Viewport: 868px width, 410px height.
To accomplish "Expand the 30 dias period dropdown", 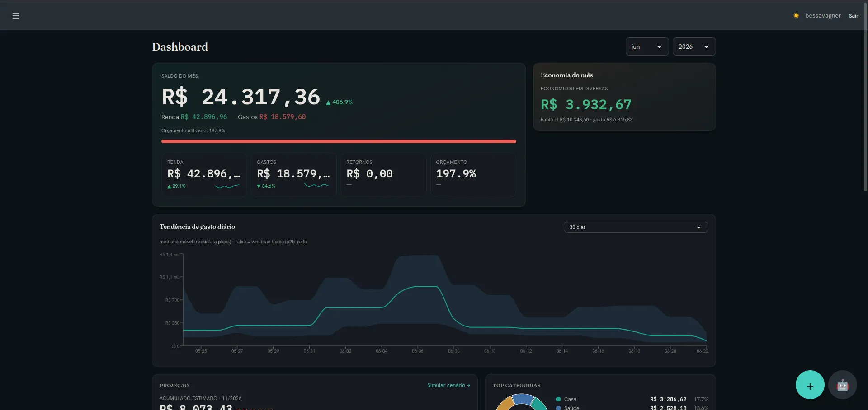I will tap(636, 227).
